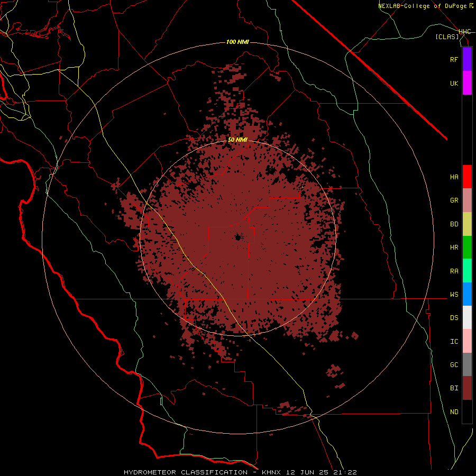Click the BI brown legend swatch

click(467, 388)
